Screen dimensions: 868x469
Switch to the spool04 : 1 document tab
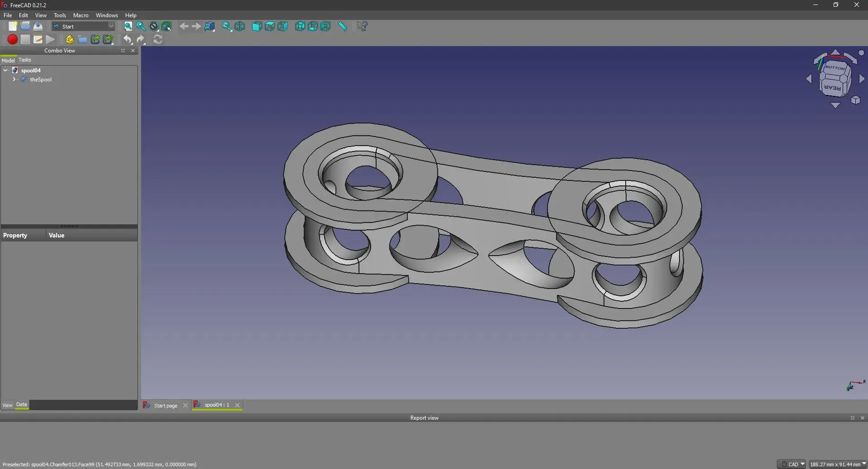pos(217,405)
